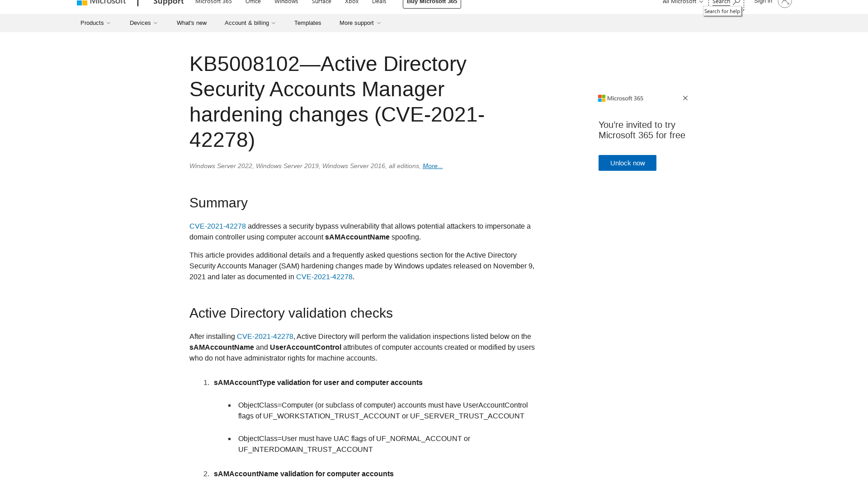The height and width of the screenshot is (488, 868).
Task: Open Microsoft 365 in the top navigation
Action: [213, 2]
